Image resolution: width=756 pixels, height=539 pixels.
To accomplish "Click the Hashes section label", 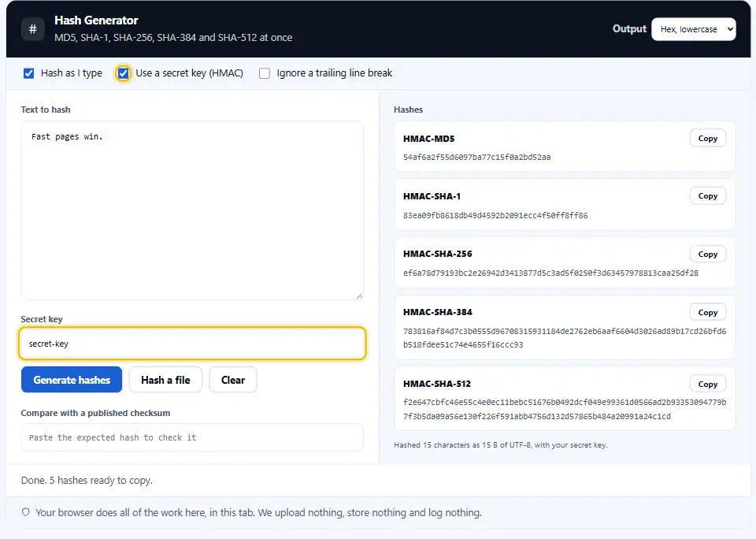I will click(x=408, y=110).
